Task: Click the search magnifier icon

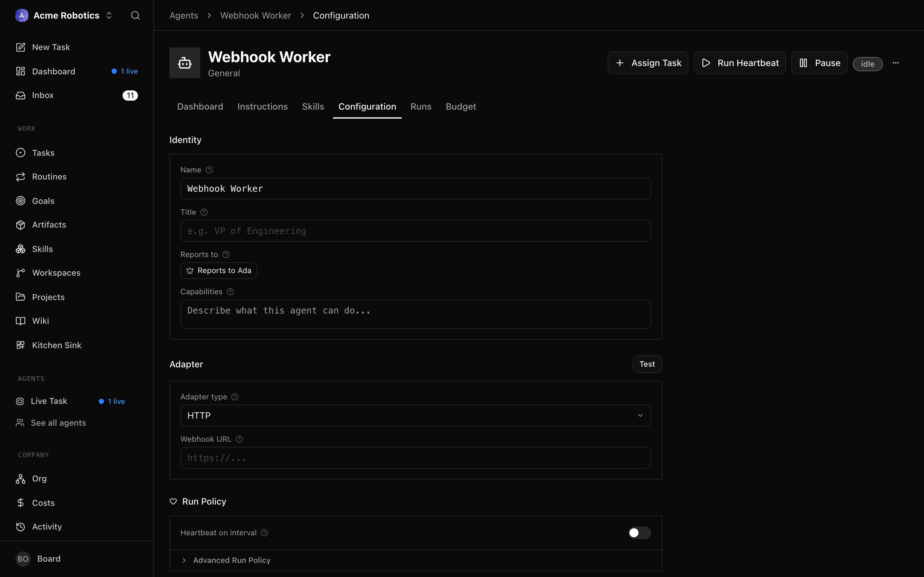Action: (135, 15)
